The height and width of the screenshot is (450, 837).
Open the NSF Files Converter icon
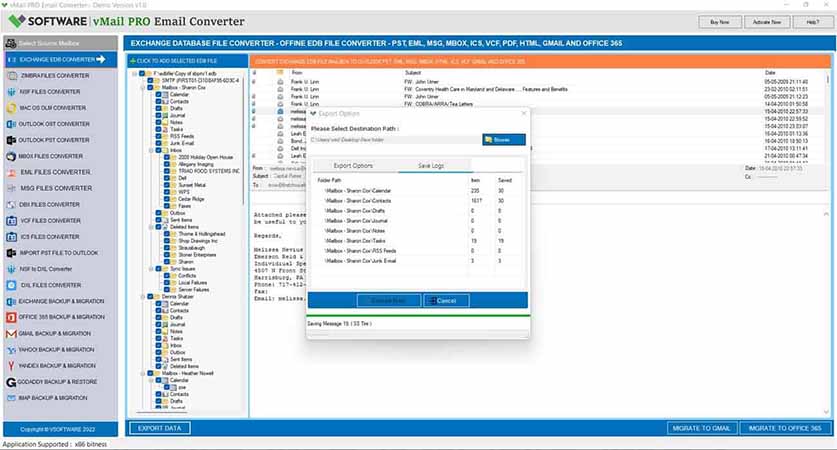(x=12, y=92)
